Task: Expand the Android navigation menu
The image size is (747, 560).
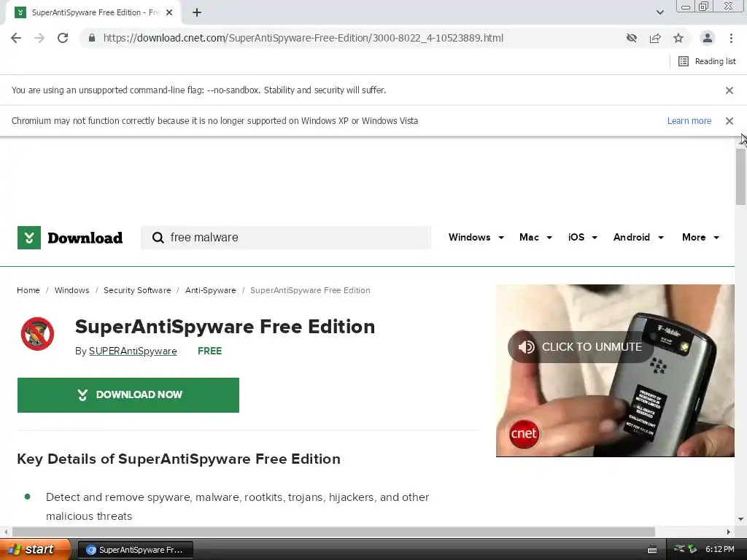Action: point(638,238)
